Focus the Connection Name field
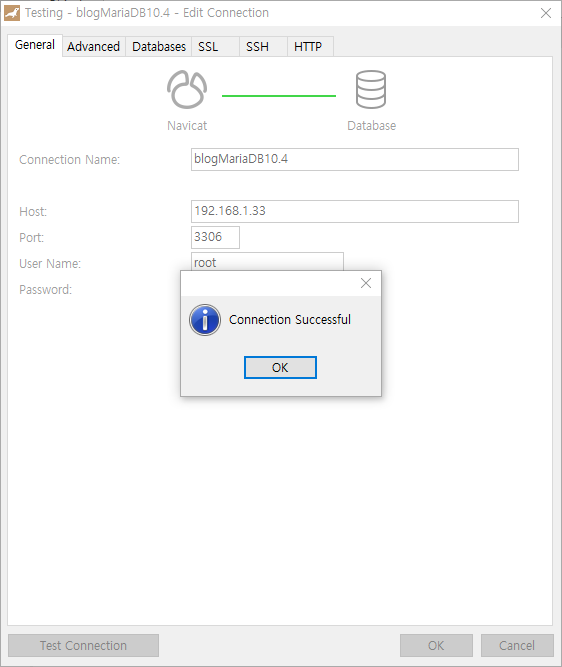This screenshot has height=667, width=562. tap(355, 160)
